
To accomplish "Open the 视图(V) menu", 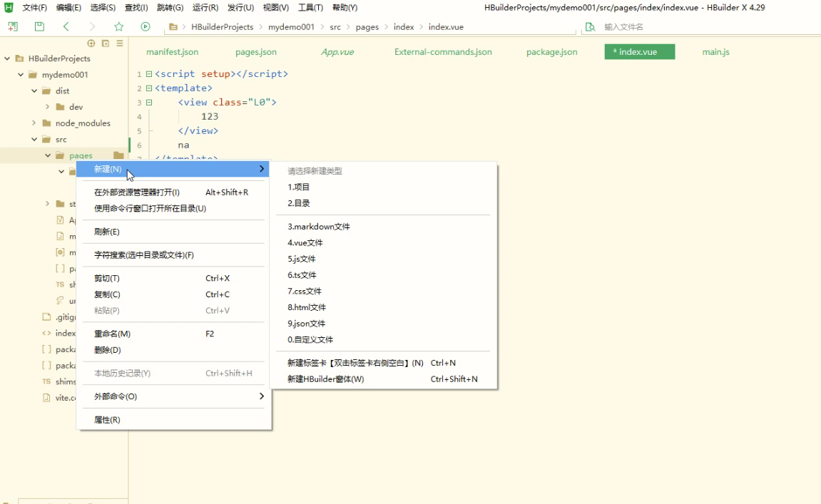I will point(276,8).
